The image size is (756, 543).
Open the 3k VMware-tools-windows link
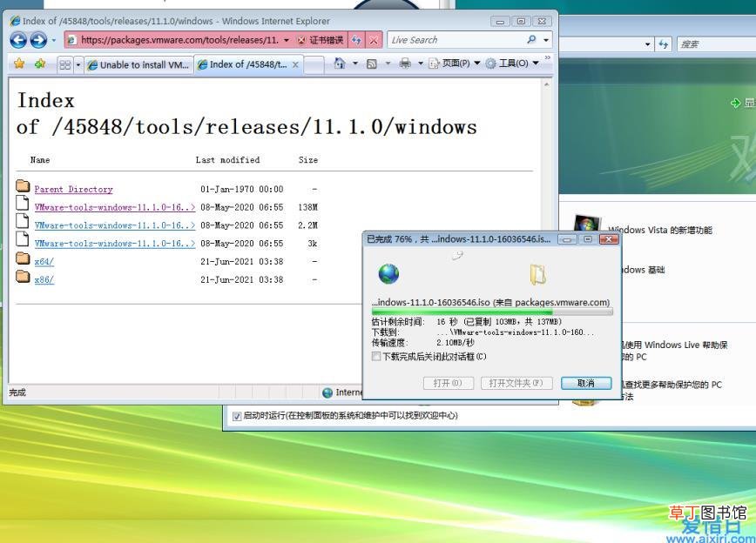tap(115, 244)
